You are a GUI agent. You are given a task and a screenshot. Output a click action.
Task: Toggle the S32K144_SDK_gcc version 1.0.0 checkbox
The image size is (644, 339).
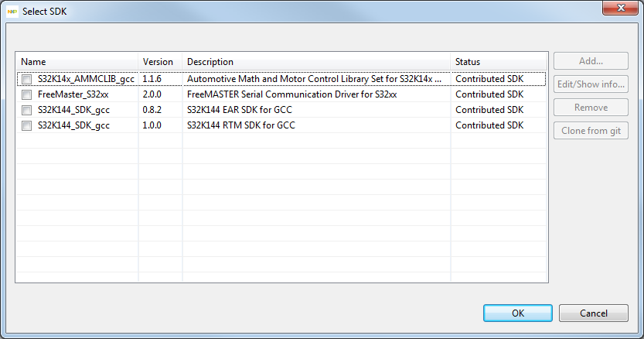click(27, 125)
